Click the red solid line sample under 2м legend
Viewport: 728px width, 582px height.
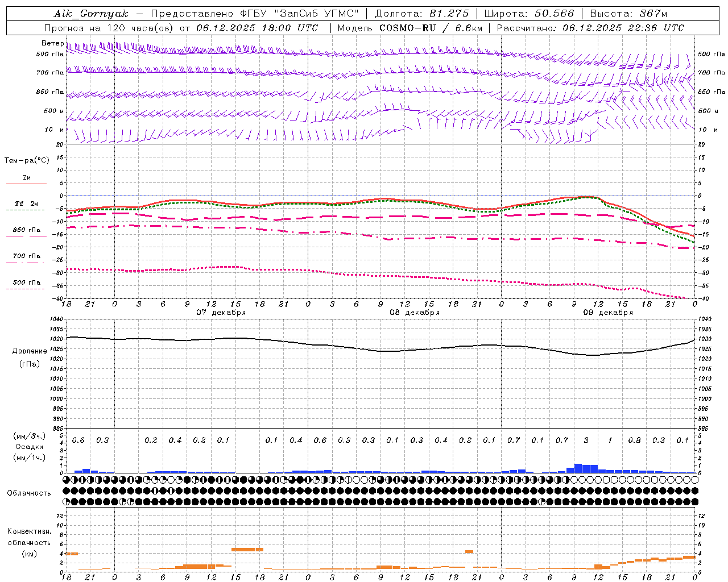tap(26, 184)
